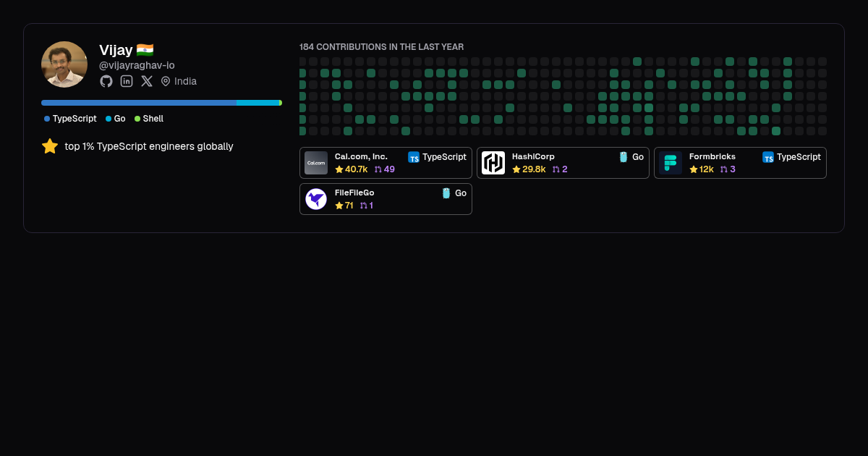This screenshot has height=456, width=868.
Task: Click the TypeScript legend color dot
Action: 47,119
